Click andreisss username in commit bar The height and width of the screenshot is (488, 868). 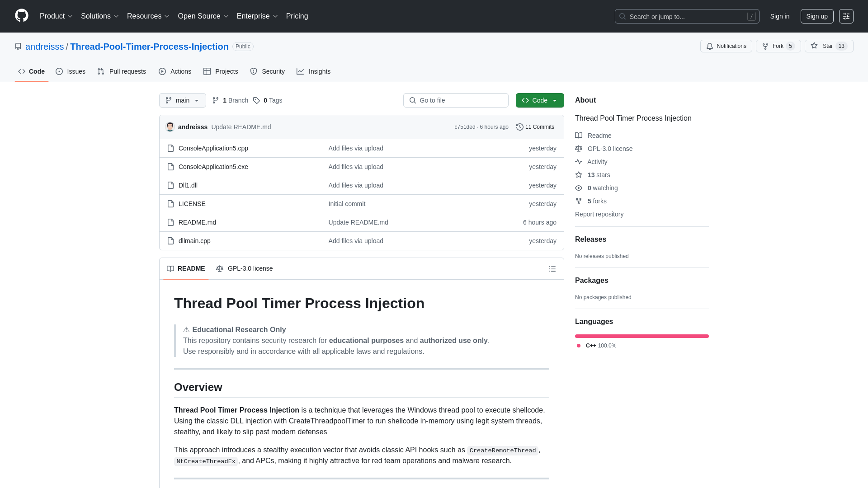[x=193, y=127]
